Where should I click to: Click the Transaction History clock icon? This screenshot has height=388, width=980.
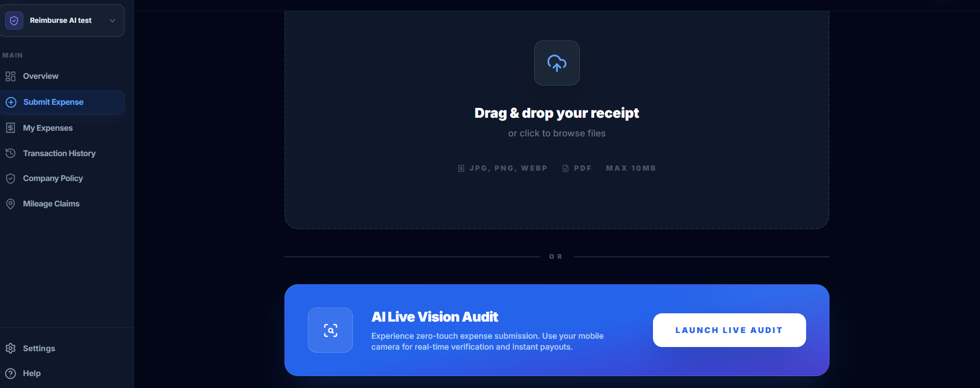(10, 153)
